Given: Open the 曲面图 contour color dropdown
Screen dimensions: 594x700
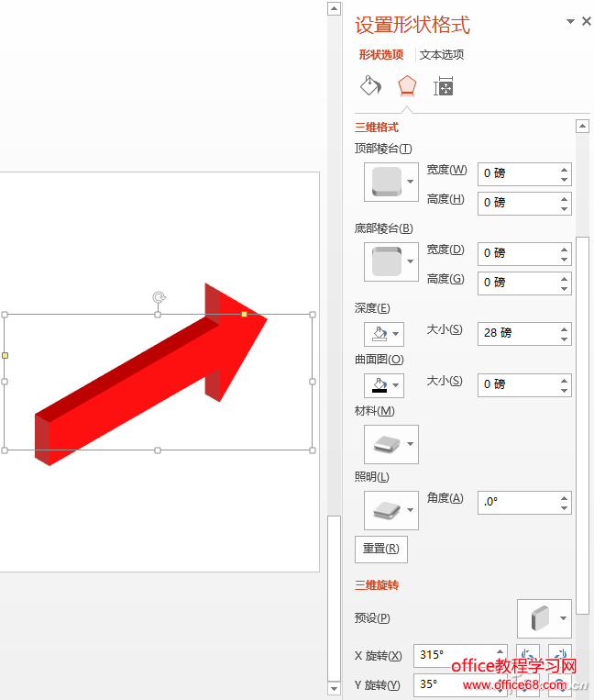Looking at the screenshot, I should point(384,385).
